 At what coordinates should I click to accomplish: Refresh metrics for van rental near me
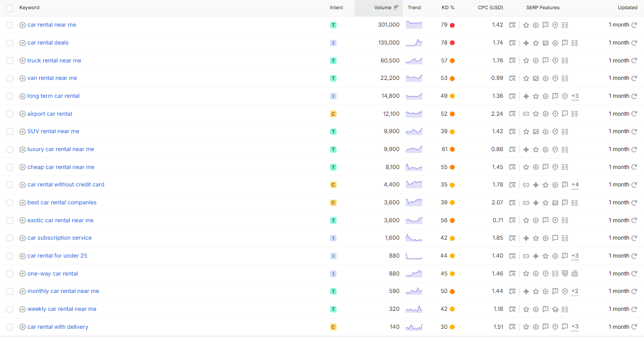coord(634,78)
